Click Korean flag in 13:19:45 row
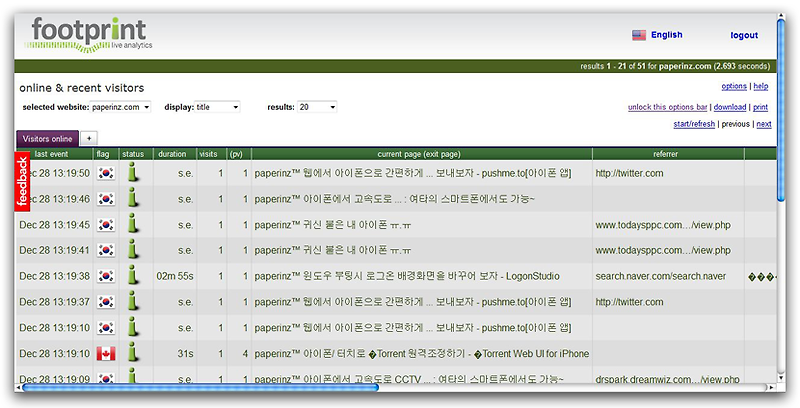This screenshot has height=408, width=800. tap(106, 224)
